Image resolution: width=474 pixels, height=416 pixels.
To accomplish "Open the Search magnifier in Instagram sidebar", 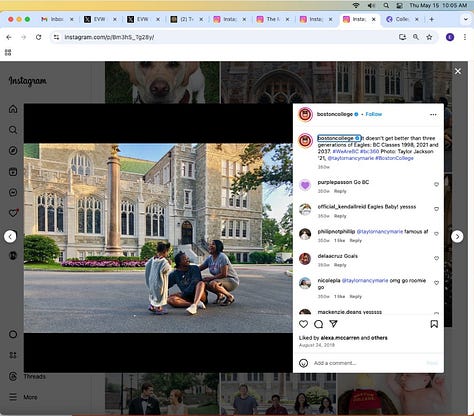I will 13,130.
